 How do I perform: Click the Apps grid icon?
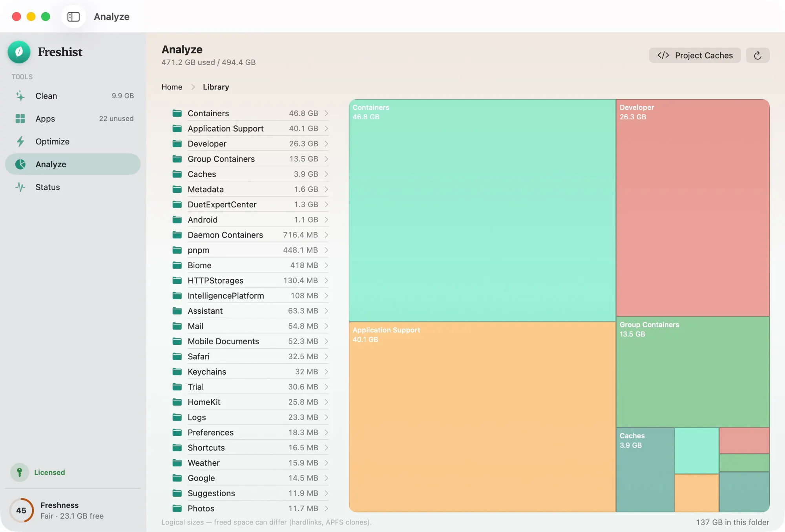click(20, 119)
